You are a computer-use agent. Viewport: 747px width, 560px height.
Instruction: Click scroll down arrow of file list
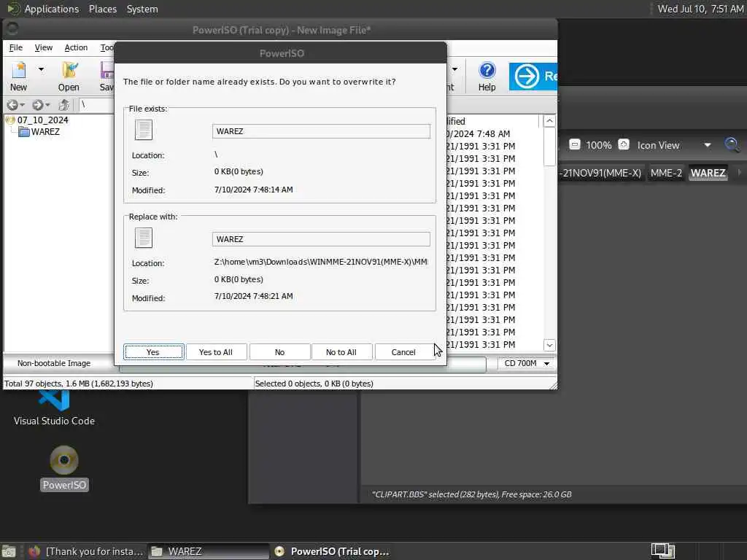(x=549, y=345)
